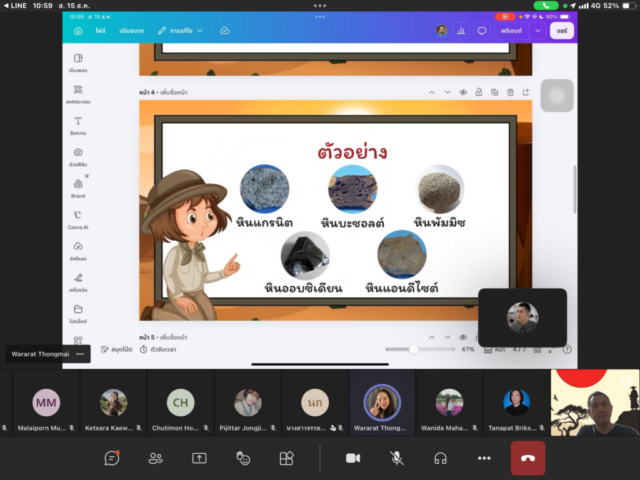The height and width of the screenshot is (480, 640).
Task: Open the Canva help question mark icon
Action: pyautogui.click(x=567, y=349)
